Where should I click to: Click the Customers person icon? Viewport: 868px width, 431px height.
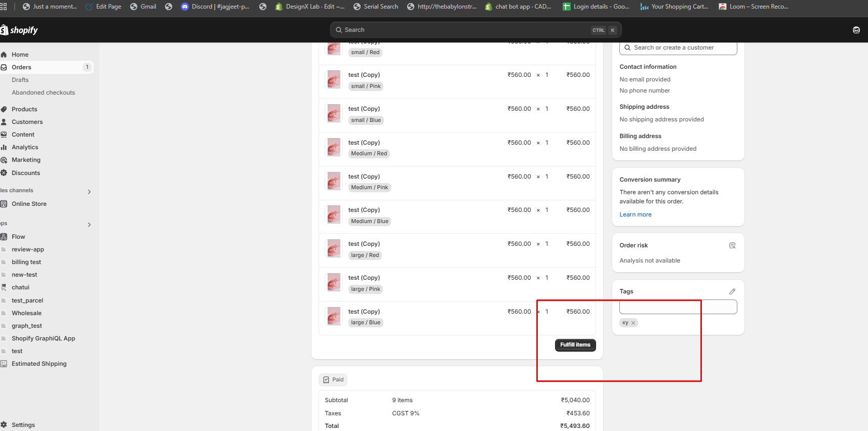[4, 122]
